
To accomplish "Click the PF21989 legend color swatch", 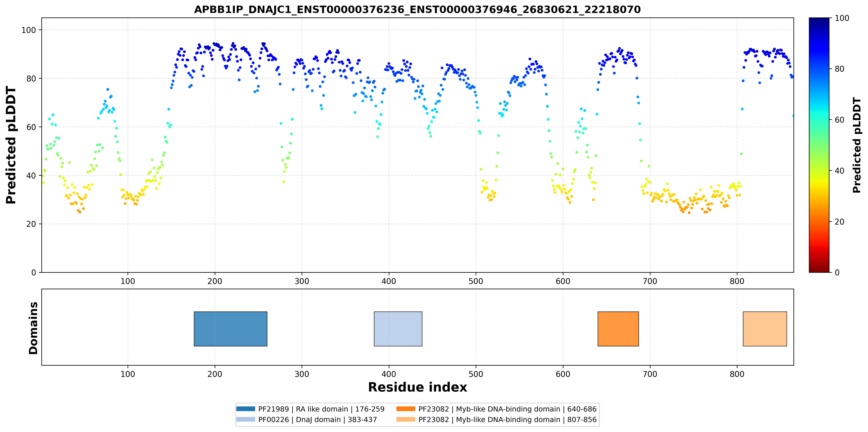I will 246,409.
